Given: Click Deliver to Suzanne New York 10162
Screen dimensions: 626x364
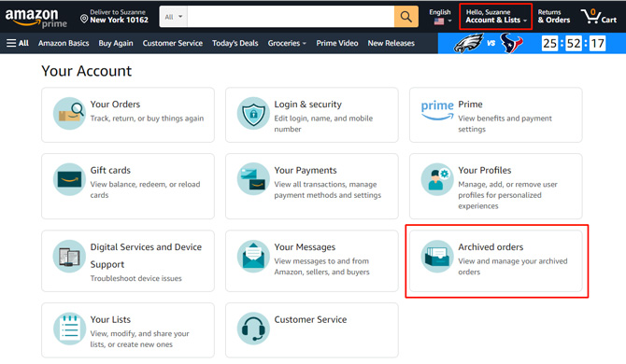Looking at the screenshot, I should [115, 17].
